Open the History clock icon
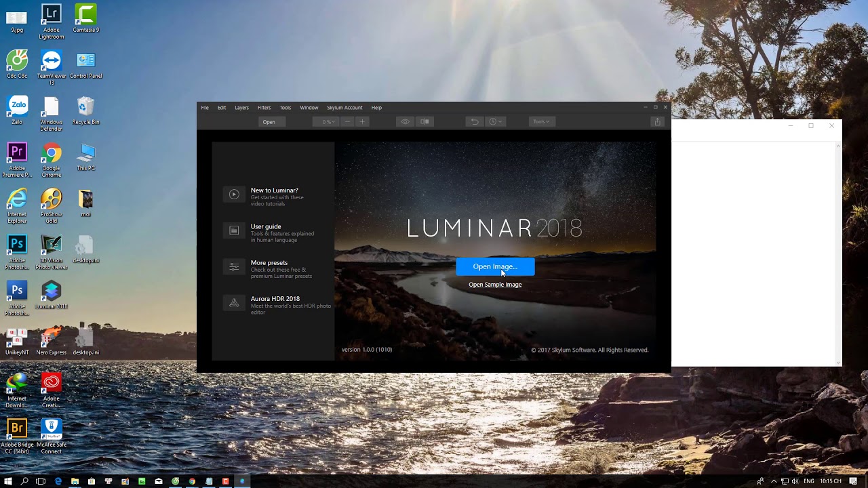This screenshot has width=868, height=488. (492, 121)
